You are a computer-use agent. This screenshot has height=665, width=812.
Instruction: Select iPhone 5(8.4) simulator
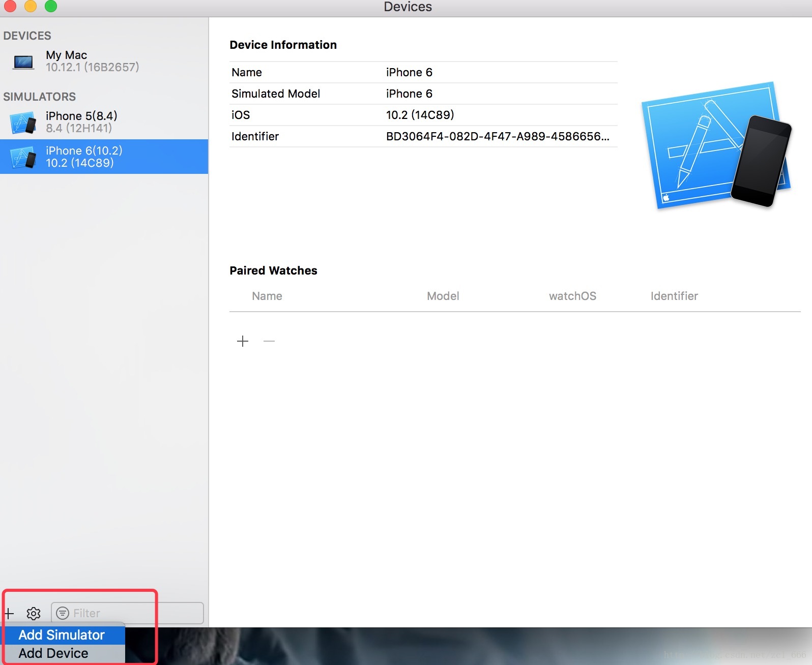tap(104, 122)
